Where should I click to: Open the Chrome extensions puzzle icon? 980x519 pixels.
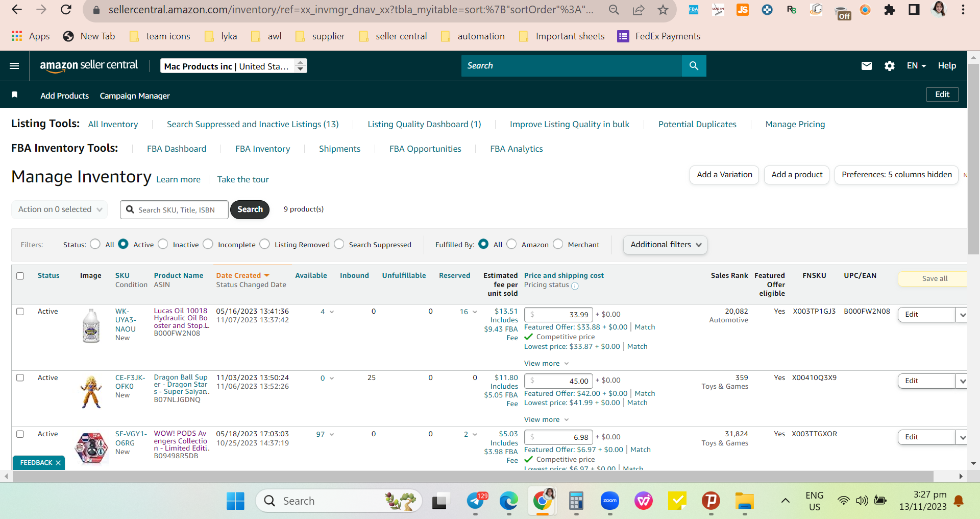tap(890, 10)
